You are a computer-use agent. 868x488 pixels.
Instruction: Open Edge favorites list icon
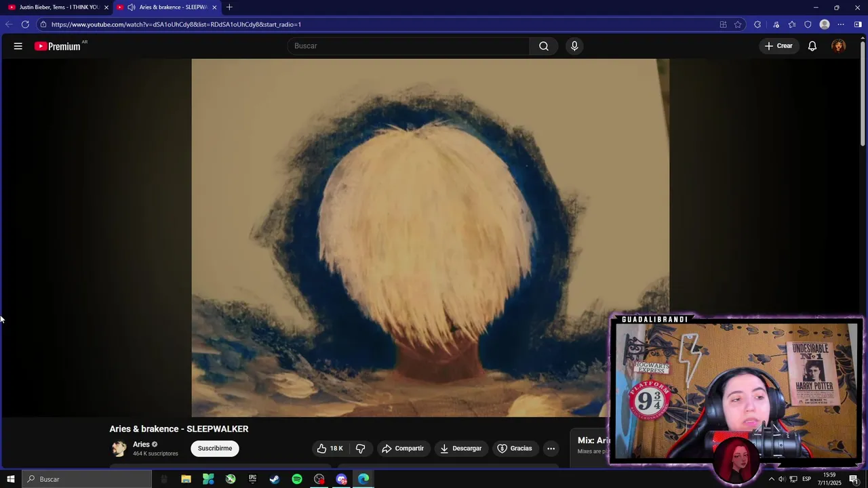click(x=792, y=24)
